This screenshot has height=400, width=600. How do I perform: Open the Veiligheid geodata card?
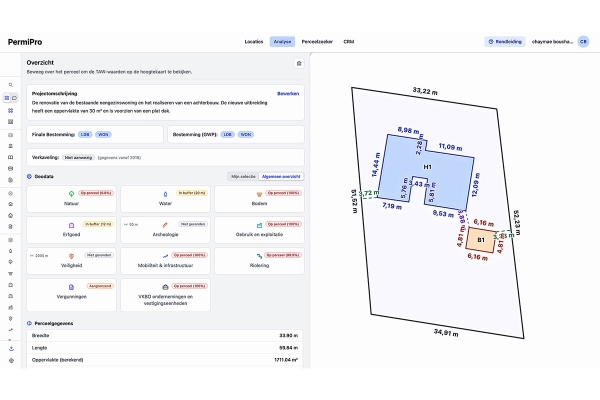point(72,261)
